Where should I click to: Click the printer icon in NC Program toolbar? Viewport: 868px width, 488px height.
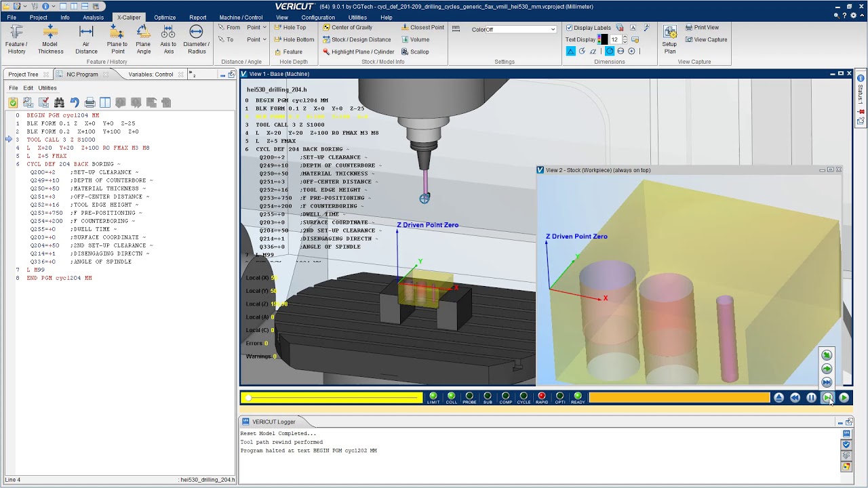click(90, 102)
